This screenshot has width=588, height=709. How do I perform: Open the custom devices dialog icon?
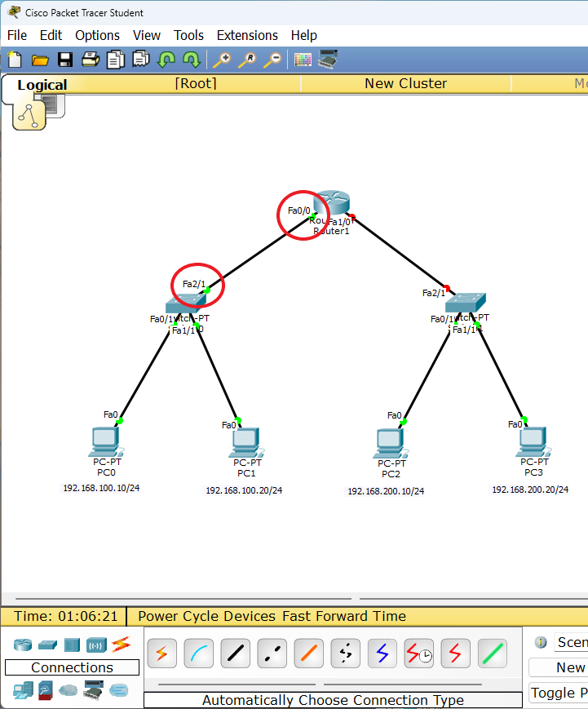pos(328,60)
